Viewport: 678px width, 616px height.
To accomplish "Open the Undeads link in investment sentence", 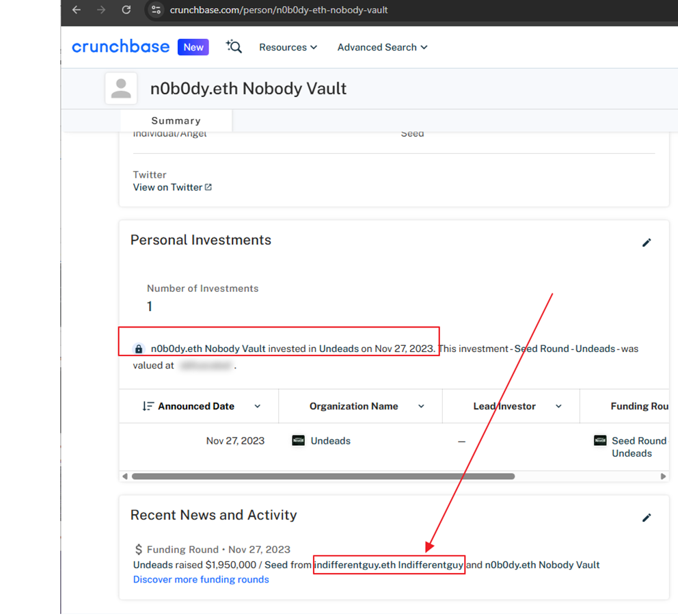I will pos(339,349).
